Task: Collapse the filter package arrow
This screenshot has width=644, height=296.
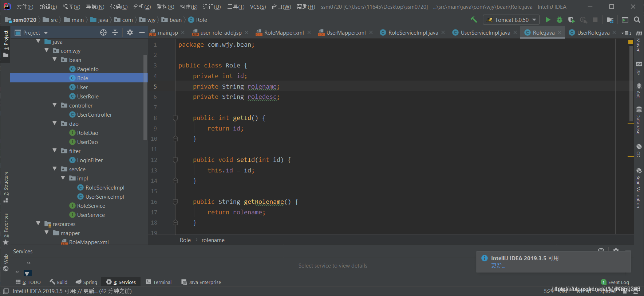Action: pyautogui.click(x=55, y=151)
